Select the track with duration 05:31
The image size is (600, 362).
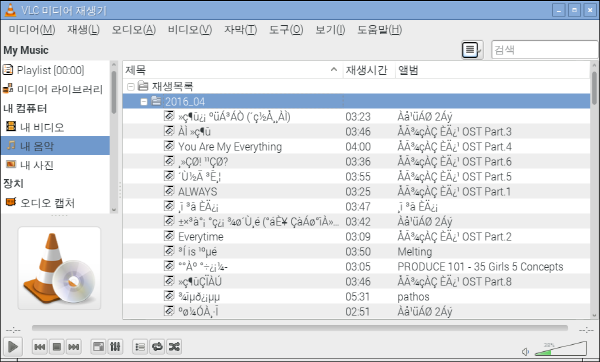pos(357,297)
